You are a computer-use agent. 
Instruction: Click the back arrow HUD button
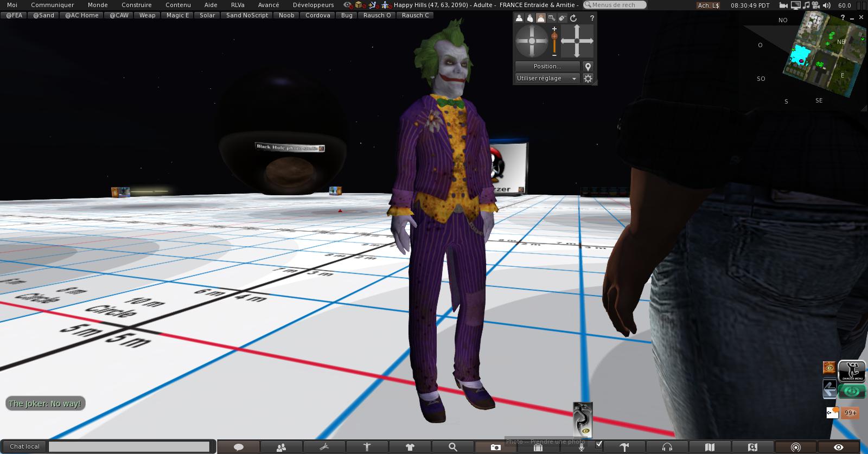pyautogui.click(x=829, y=389)
